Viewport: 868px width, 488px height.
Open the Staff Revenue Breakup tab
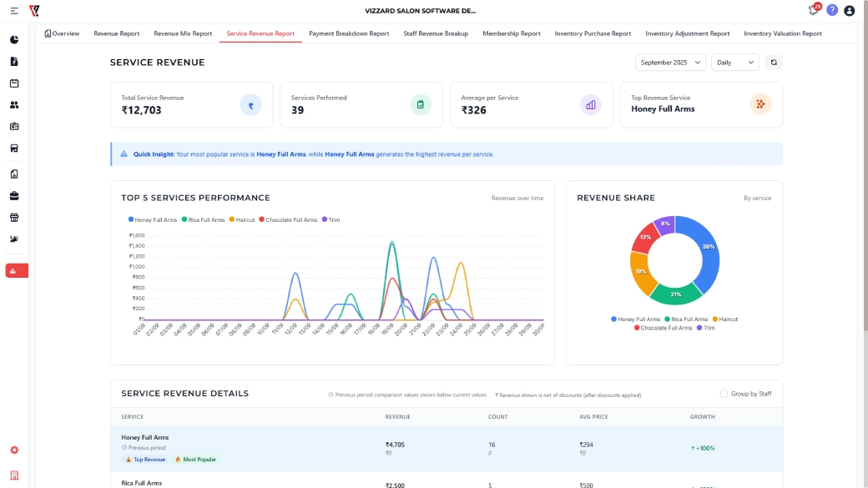point(436,33)
